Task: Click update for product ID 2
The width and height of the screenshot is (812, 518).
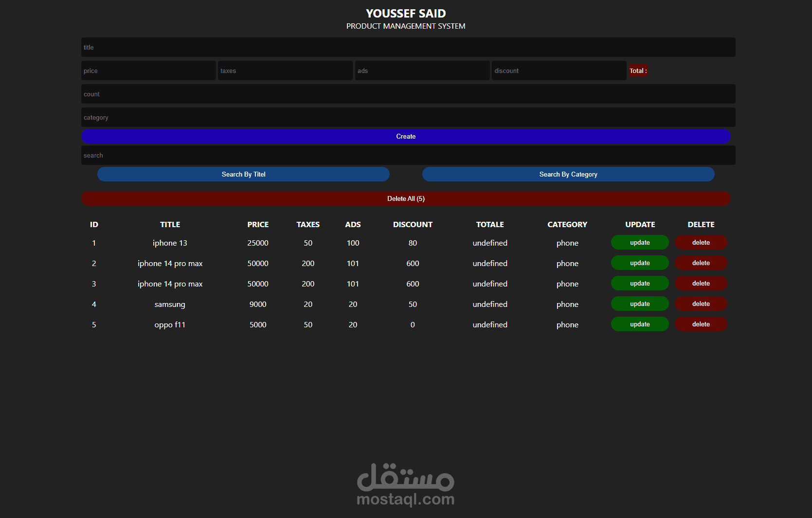Action: click(x=640, y=263)
